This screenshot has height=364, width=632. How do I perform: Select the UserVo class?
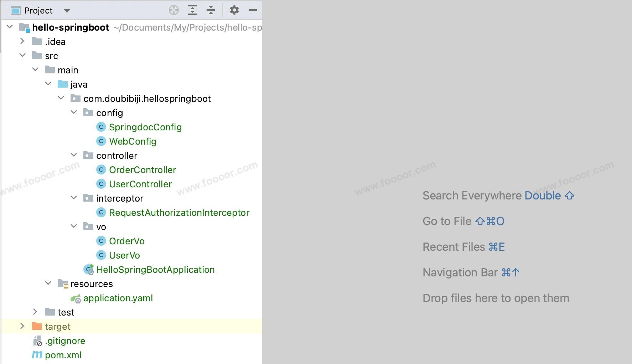[124, 255]
